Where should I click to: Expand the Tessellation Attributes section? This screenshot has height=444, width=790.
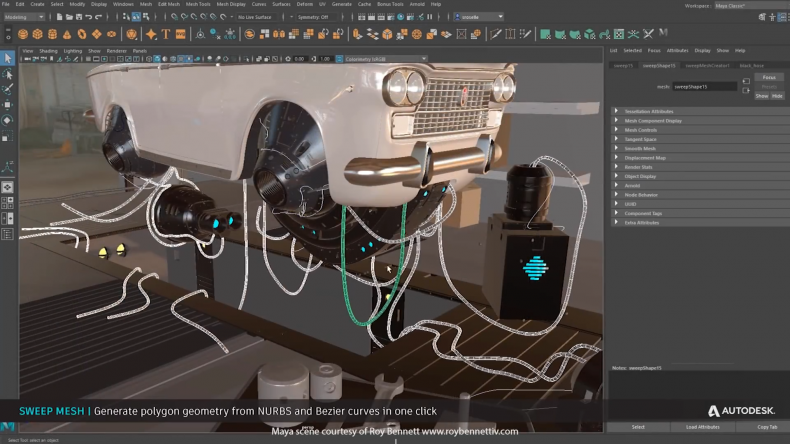click(x=650, y=111)
